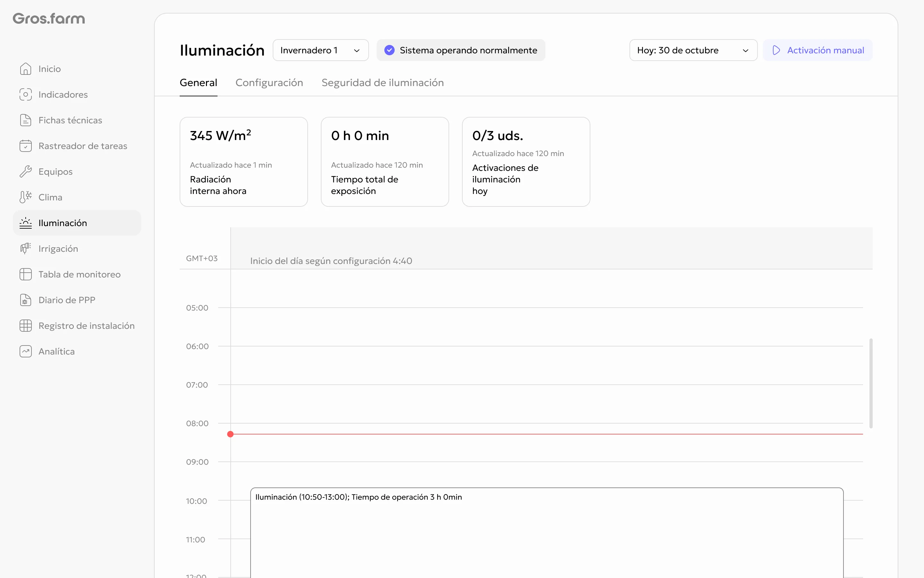This screenshot has width=924, height=578.
Task: Open the Fichas técnicas document icon
Action: pyautogui.click(x=26, y=120)
